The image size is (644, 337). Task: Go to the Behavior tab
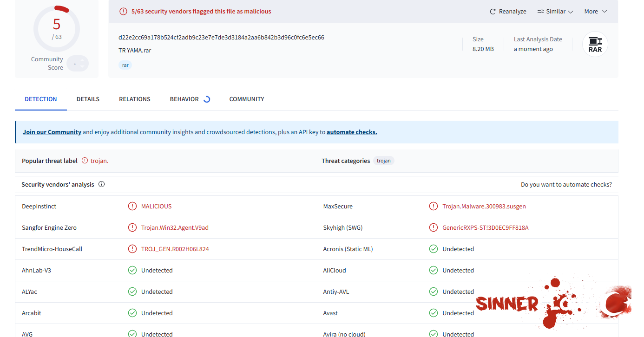184,99
